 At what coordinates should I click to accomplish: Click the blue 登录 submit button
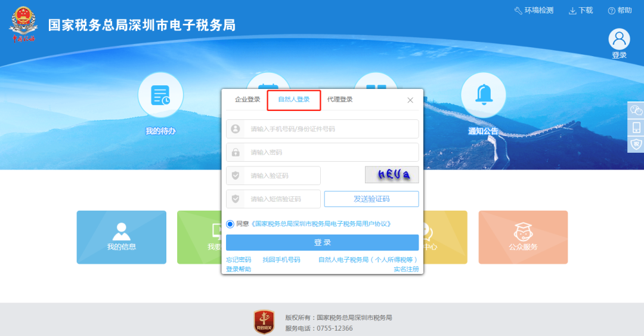point(323,243)
